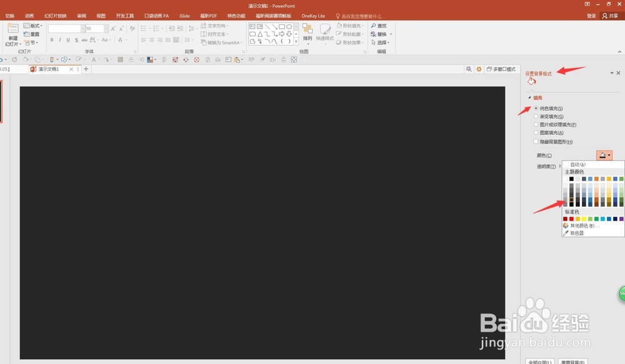Switch to the Review (审阅) tab

[82, 16]
